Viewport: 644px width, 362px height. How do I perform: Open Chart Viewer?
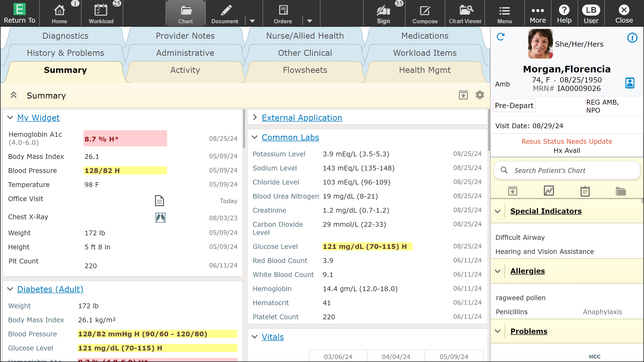pyautogui.click(x=465, y=13)
